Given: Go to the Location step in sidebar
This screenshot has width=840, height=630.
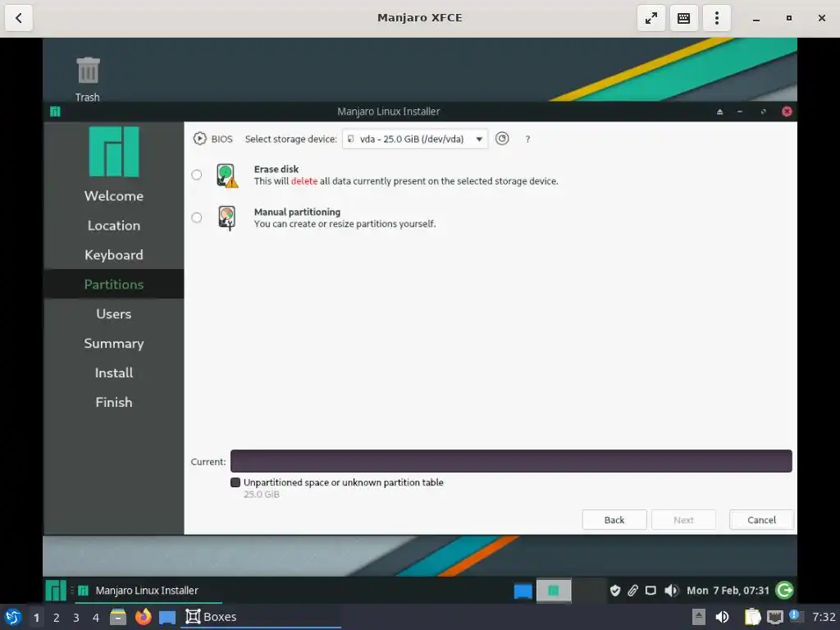Looking at the screenshot, I should (x=113, y=226).
